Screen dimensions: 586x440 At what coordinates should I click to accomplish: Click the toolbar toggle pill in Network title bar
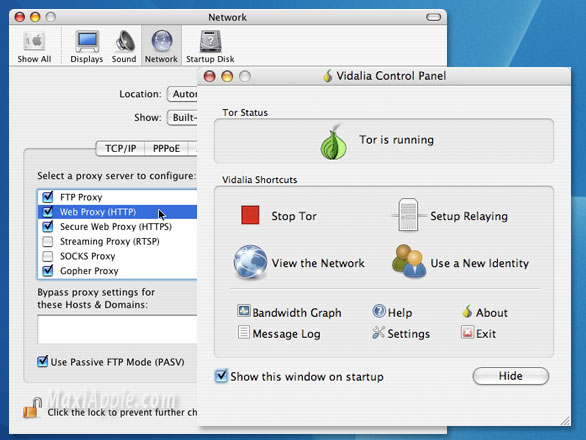point(434,17)
